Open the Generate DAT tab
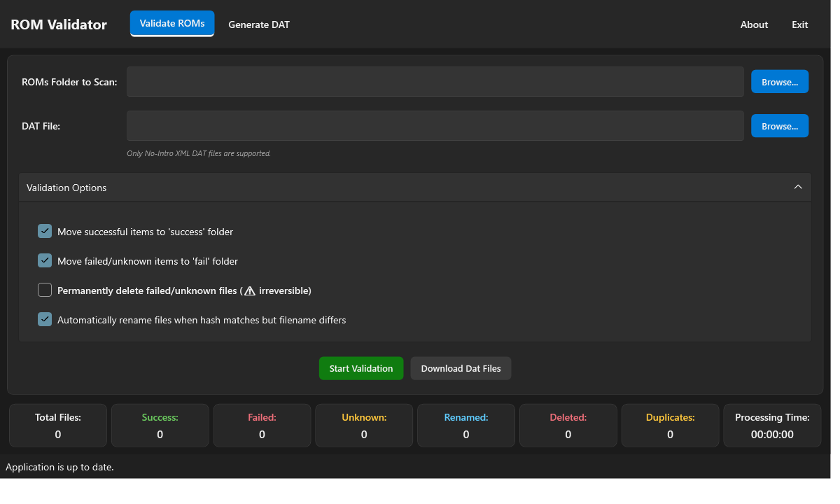The image size is (840, 504). tap(259, 24)
